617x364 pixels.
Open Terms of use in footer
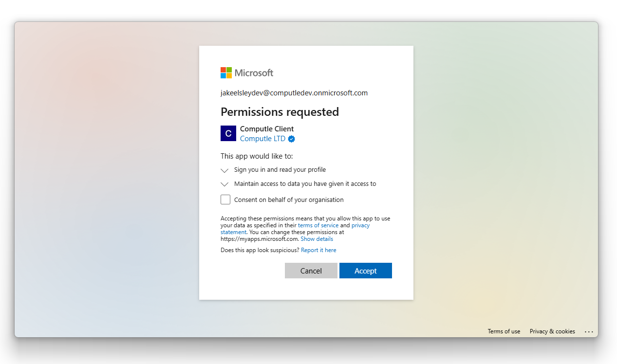coord(504,331)
